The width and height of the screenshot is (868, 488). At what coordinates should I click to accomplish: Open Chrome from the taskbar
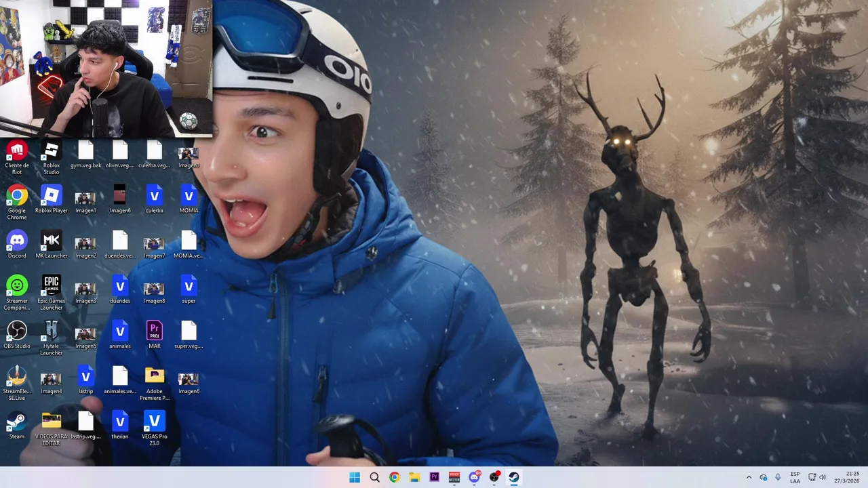pos(394,477)
